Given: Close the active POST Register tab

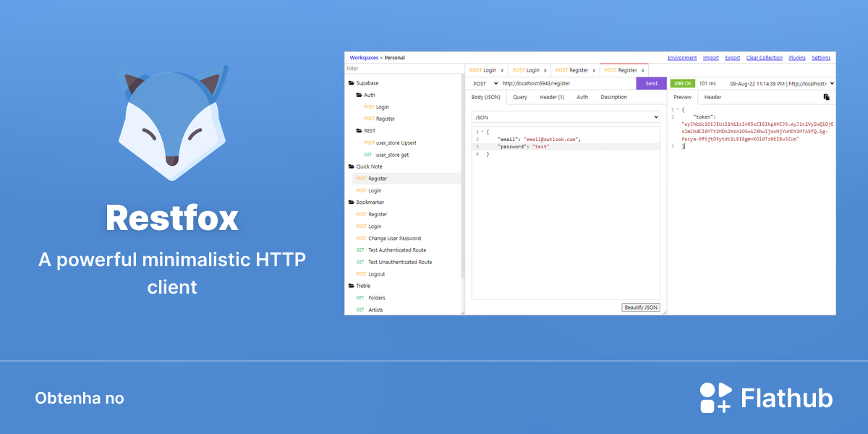Looking at the screenshot, I should point(642,70).
